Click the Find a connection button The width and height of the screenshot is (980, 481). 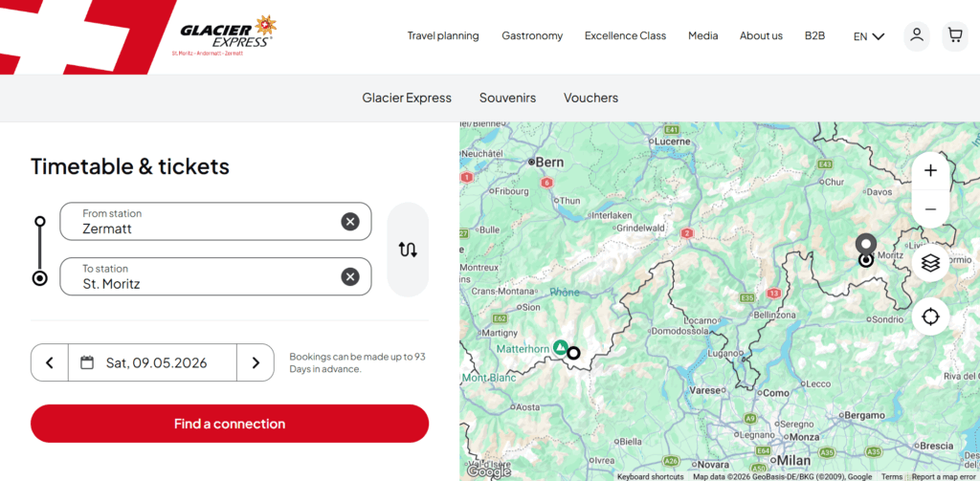click(230, 424)
